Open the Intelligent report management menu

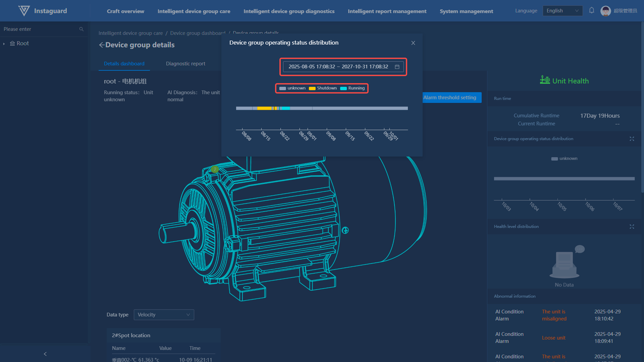[x=387, y=11]
